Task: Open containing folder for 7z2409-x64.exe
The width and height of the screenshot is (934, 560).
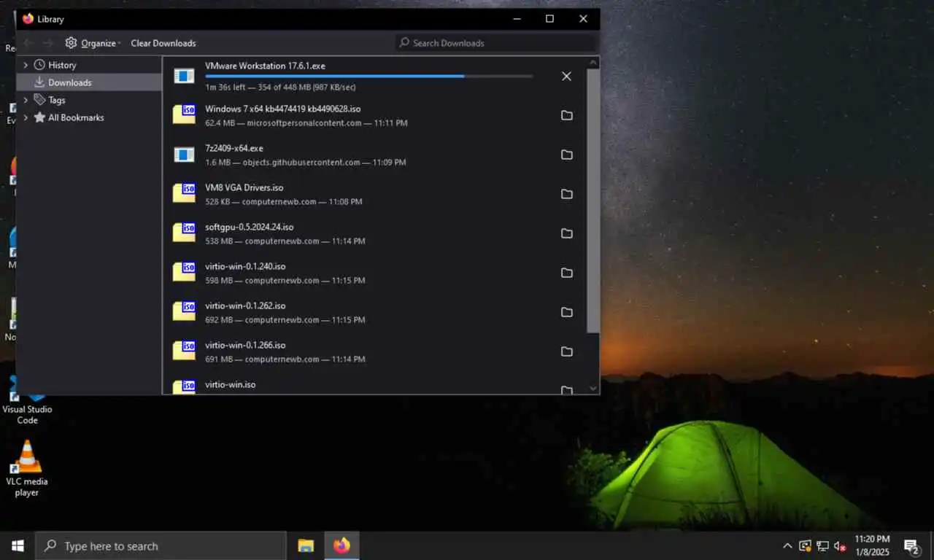Action: click(x=566, y=155)
